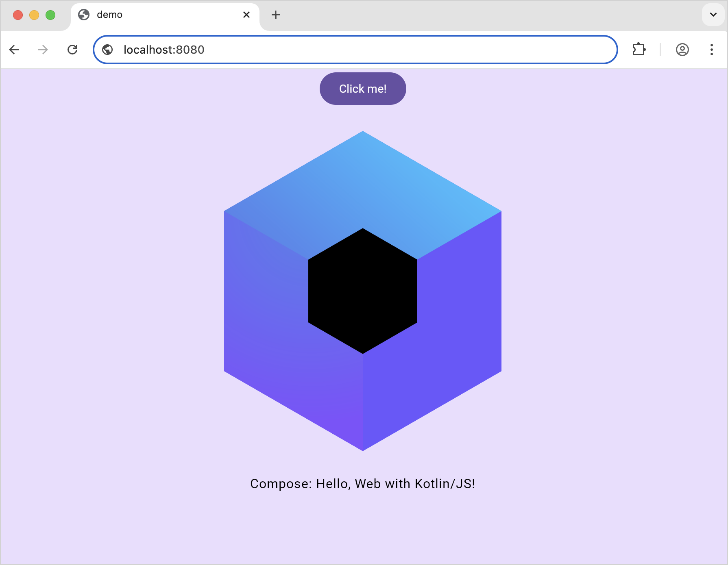Click the forward navigation arrow
The width and height of the screenshot is (728, 565).
click(43, 50)
